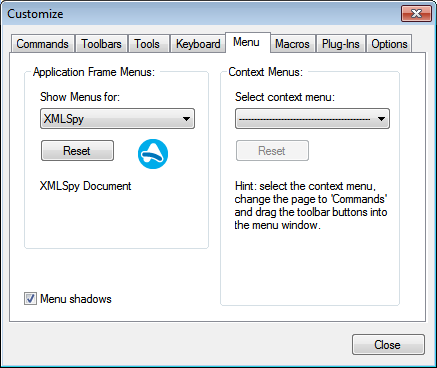Switch to the Toolbars tab
This screenshot has height=368, width=437.
tap(101, 44)
